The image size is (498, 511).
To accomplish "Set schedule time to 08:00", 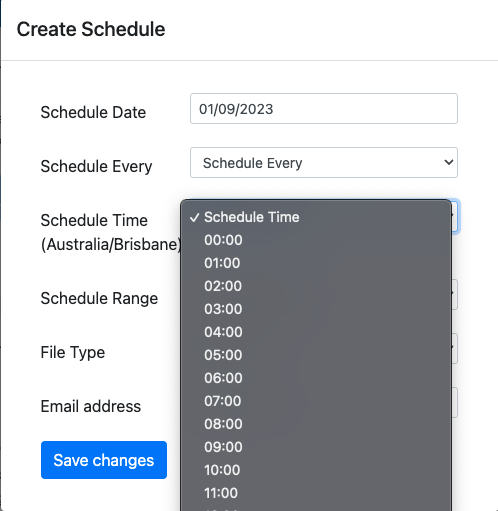I will (316, 424).
